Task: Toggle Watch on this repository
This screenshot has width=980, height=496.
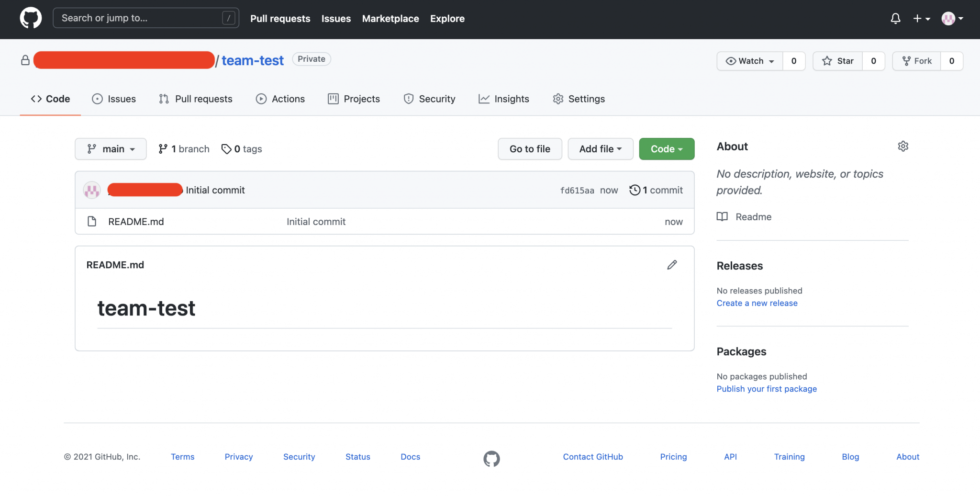Action: [750, 61]
